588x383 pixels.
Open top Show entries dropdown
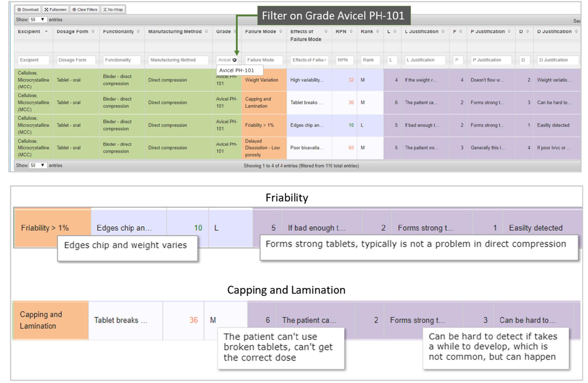click(x=38, y=20)
